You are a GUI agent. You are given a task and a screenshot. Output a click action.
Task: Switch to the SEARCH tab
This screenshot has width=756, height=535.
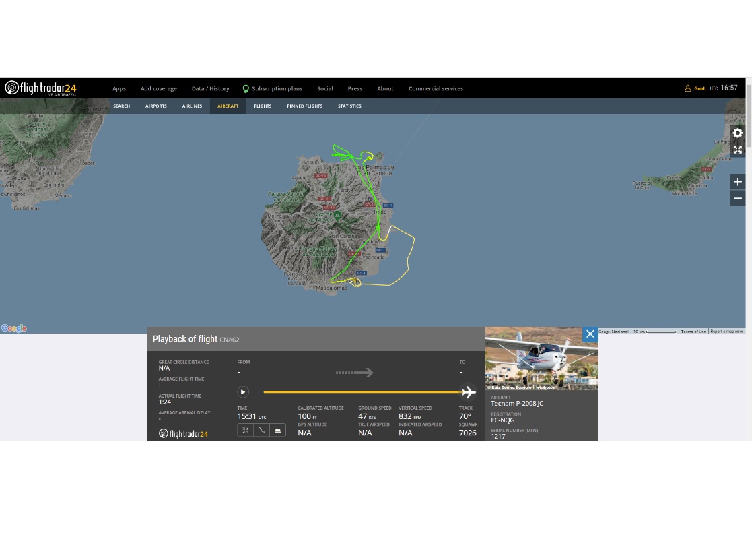121,106
